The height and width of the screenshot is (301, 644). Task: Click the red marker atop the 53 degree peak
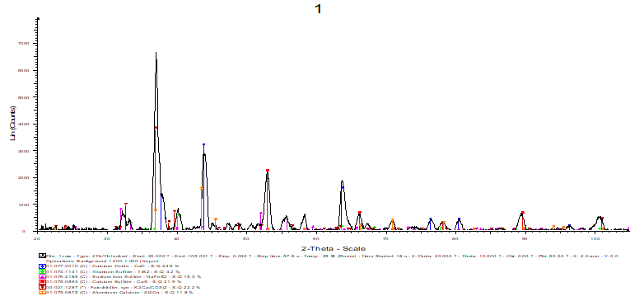(x=268, y=170)
